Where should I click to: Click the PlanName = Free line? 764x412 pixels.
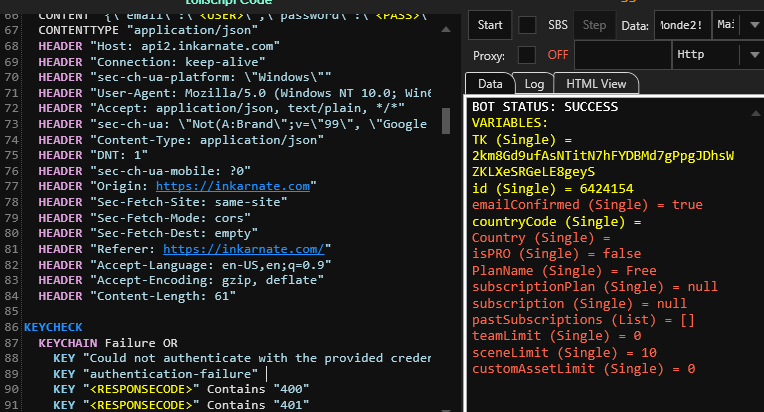click(564, 271)
